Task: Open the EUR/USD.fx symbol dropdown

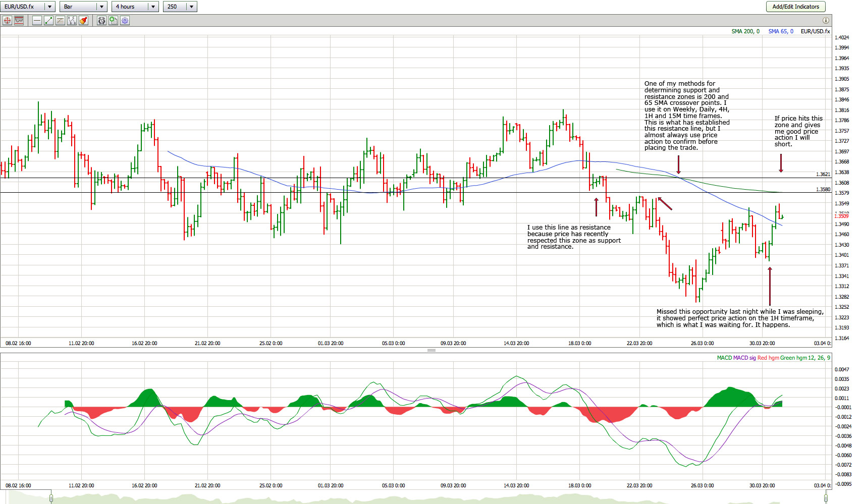Action: [x=49, y=7]
